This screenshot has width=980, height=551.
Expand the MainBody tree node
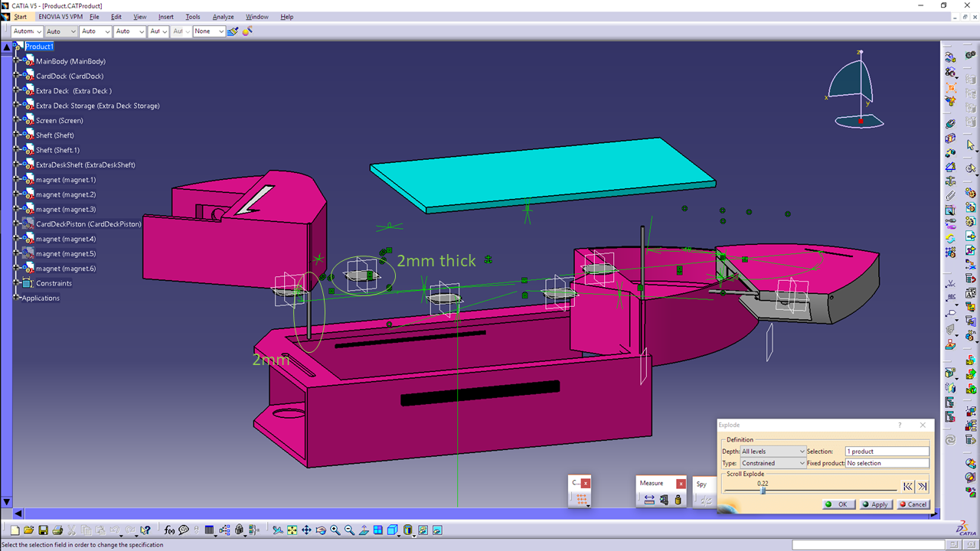(x=16, y=61)
